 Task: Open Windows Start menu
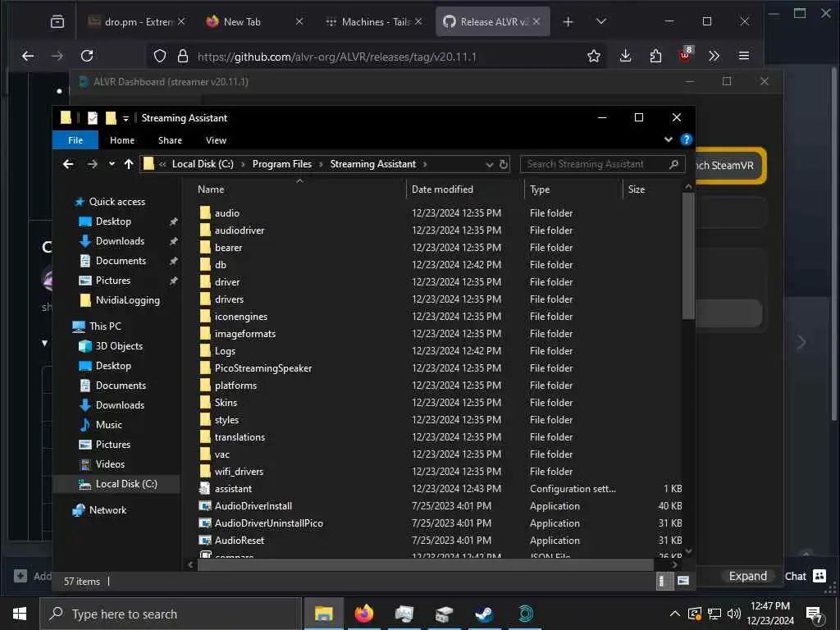pos(20,614)
